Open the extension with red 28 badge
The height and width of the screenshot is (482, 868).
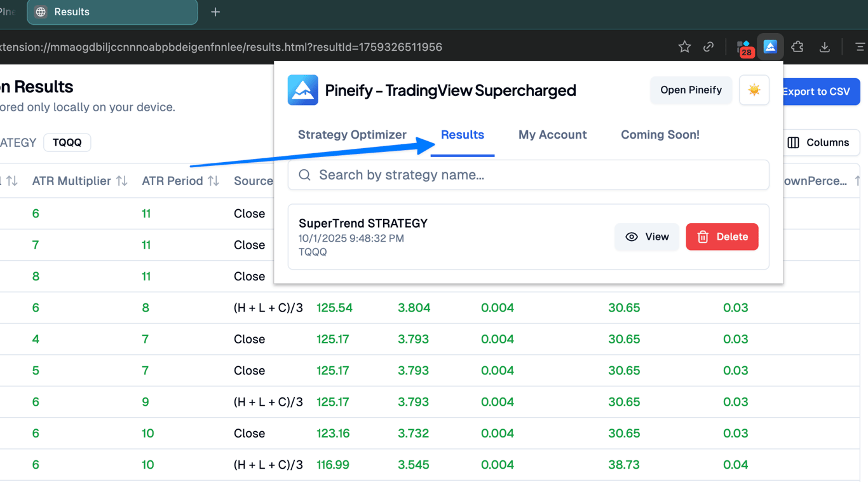[743, 48]
